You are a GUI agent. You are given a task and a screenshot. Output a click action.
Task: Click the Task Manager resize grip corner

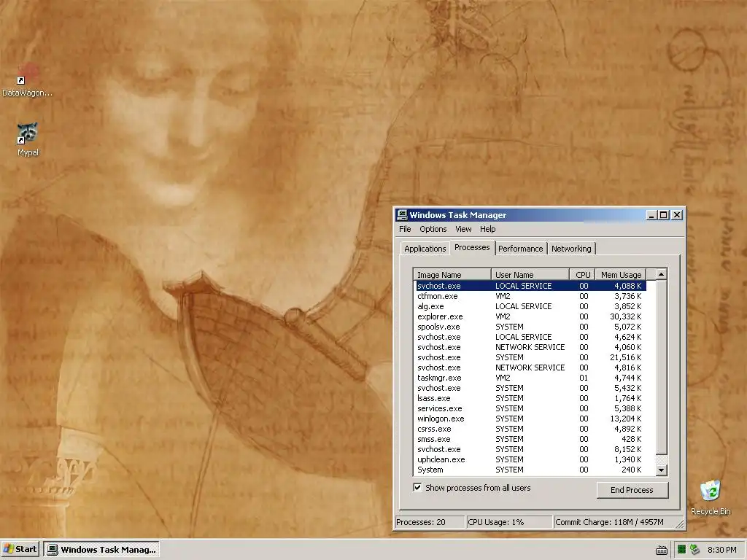(x=681, y=524)
